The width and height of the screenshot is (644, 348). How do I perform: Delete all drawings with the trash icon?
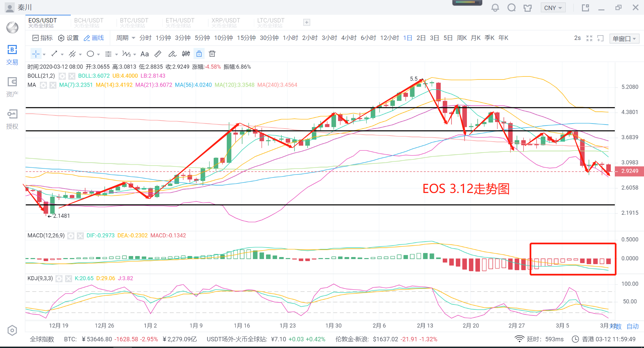pos(212,54)
